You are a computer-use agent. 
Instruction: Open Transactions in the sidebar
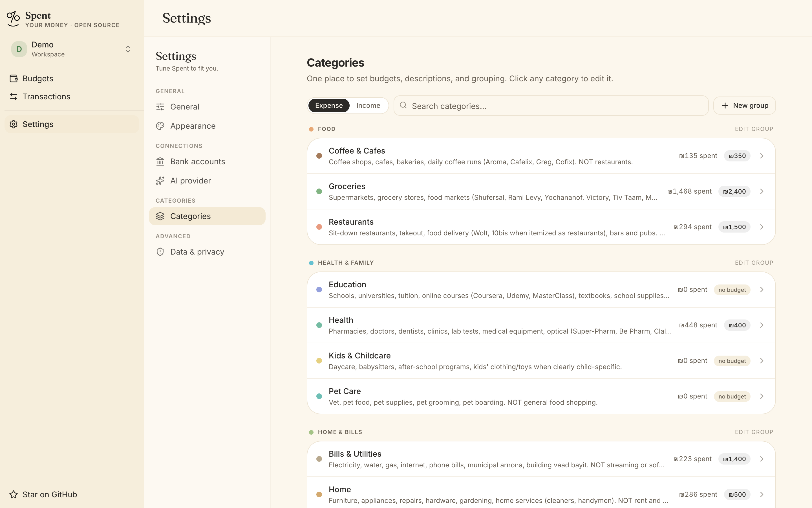(x=72, y=97)
